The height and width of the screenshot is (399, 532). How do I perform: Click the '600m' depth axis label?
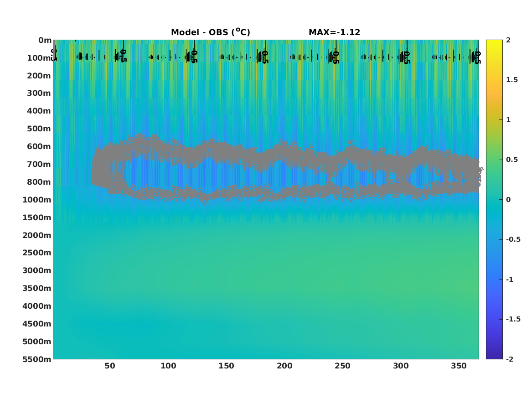39,146
